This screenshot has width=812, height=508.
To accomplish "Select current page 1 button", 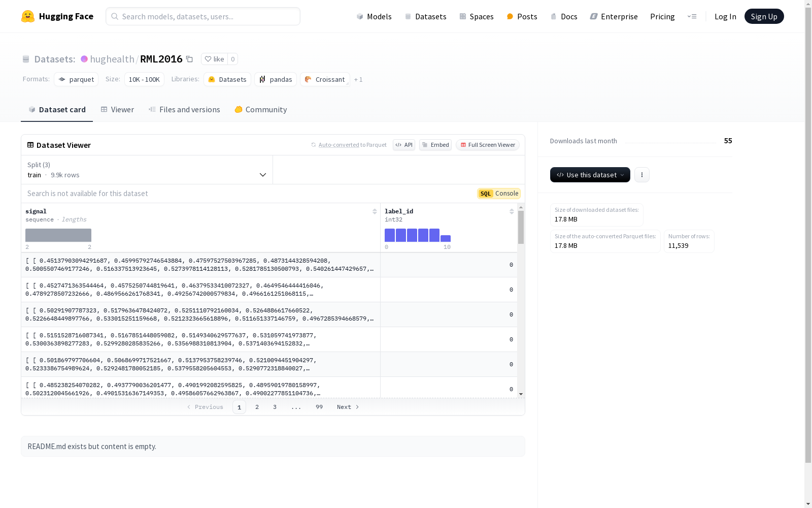I will click(x=239, y=407).
